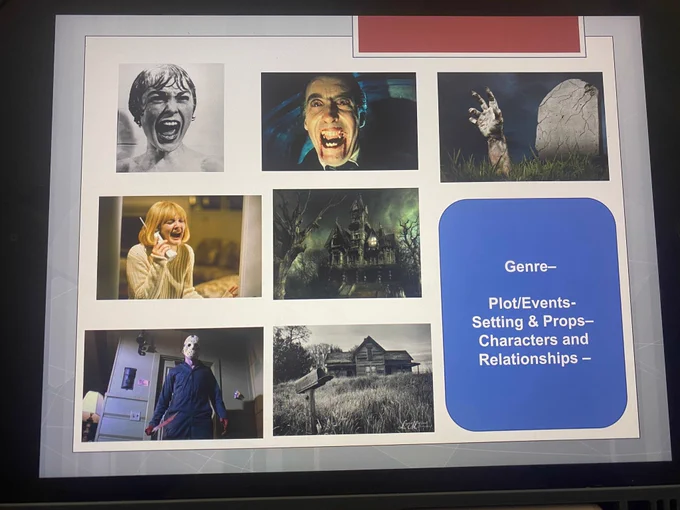Image resolution: width=680 pixels, height=510 pixels.
Task: Click the 'Characters and' text line
Action: pyautogui.click(x=533, y=340)
